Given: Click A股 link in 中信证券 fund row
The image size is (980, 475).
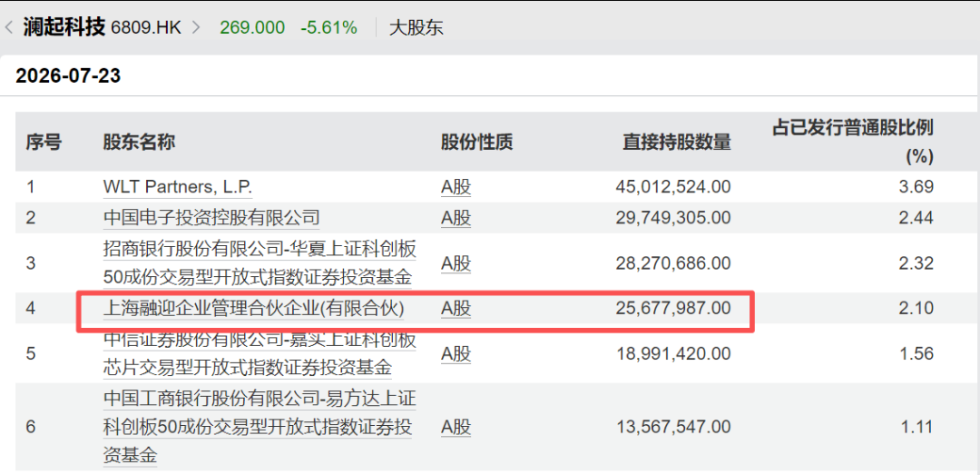Looking at the screenshot, I should click(x=456, y=353).
